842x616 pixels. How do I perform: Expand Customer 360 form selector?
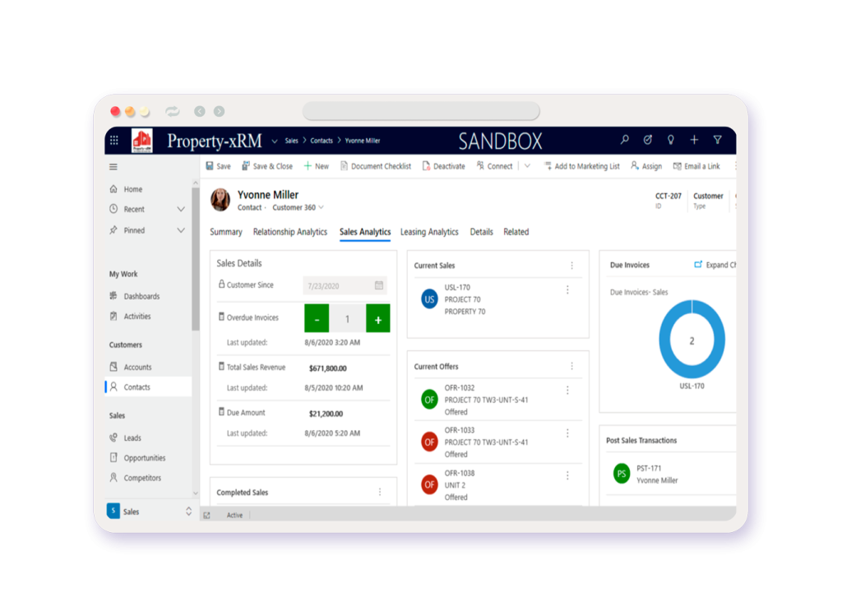(x=298, y=208)
